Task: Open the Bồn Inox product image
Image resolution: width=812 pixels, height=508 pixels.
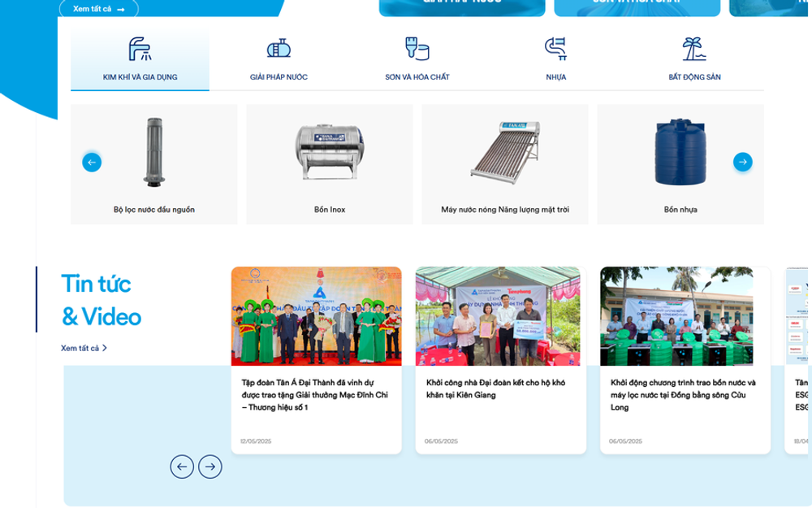Action: coord(330,152)
